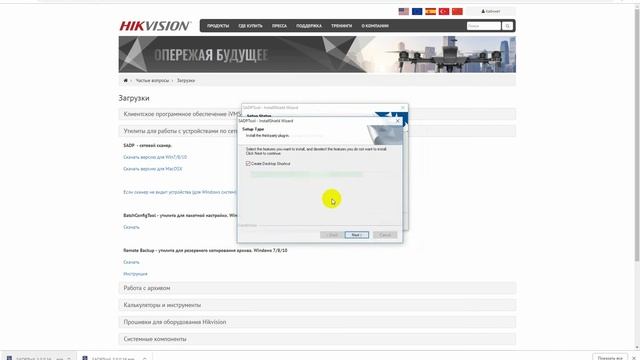Toggle the Create Desktop Shortcut checkbox
This screenshot has height=360, width=640.
(248, 164)
